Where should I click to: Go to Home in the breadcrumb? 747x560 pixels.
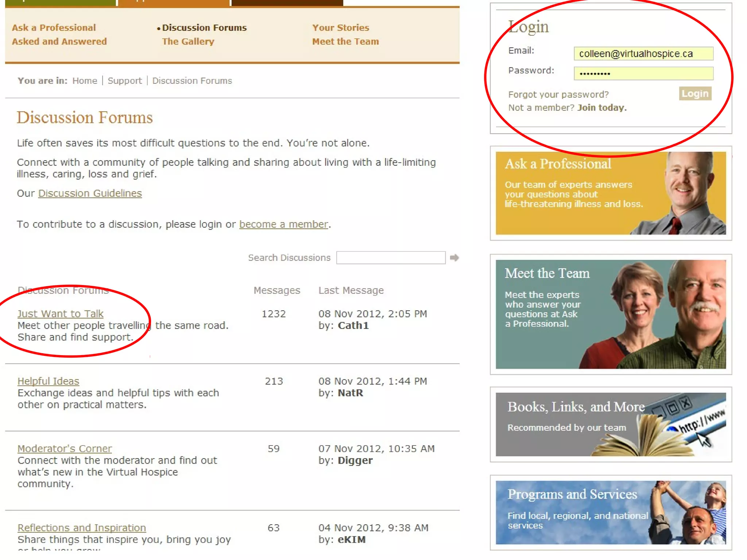(85, 81)
